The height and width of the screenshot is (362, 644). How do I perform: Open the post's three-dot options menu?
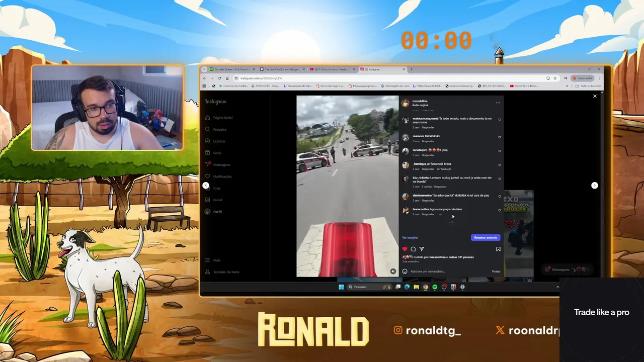point(498,103)
